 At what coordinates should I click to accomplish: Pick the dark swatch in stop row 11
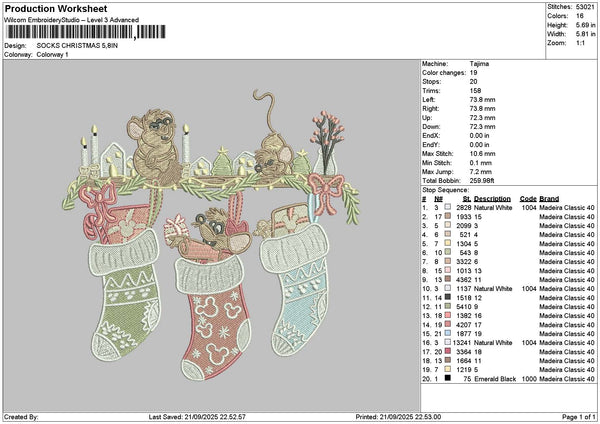click(x=447, y=297)
